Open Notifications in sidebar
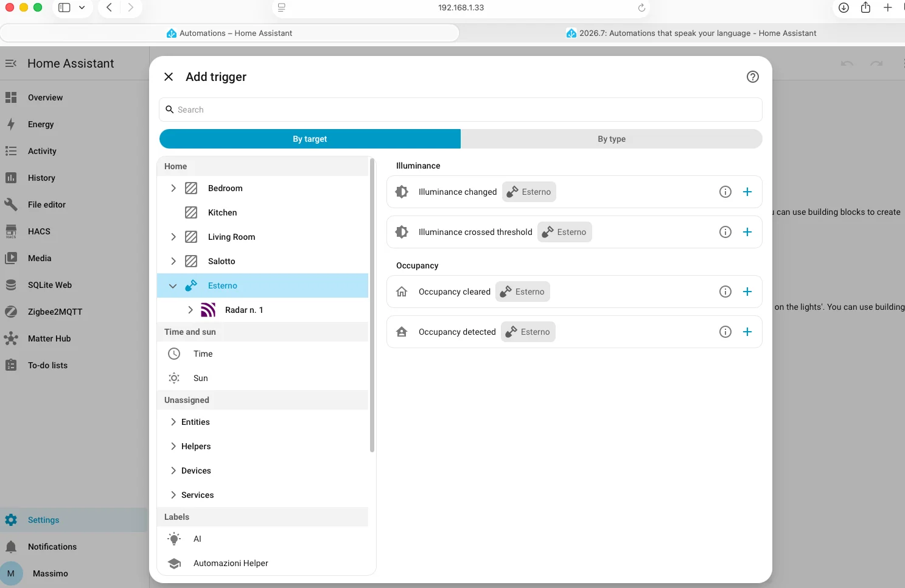The width and height of the screenshot is (905, 588). point(74,547)
